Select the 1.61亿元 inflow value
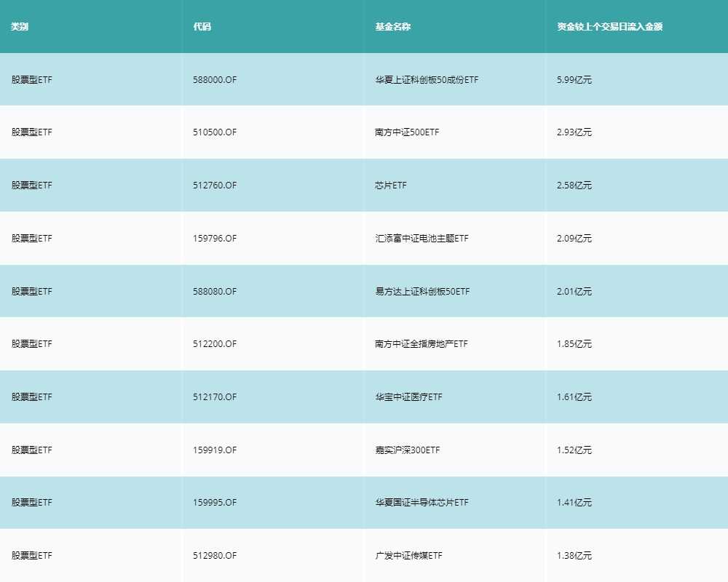The image size is (728, 582). pyautogui.click(x=574, y=396)
